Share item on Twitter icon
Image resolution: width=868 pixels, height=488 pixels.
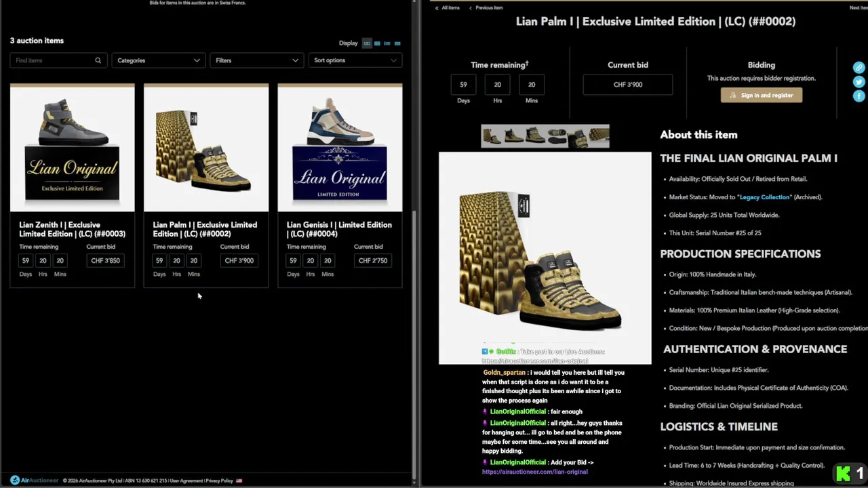[859, 82]
